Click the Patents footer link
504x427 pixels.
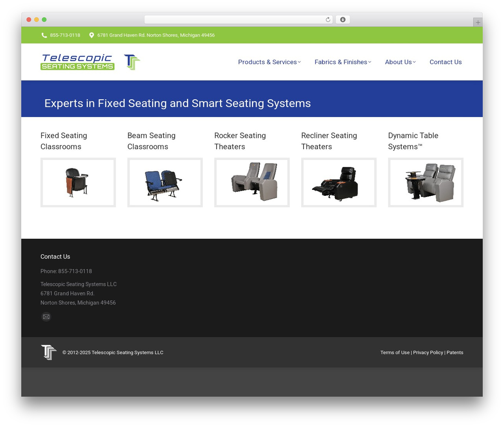[455, 353]
